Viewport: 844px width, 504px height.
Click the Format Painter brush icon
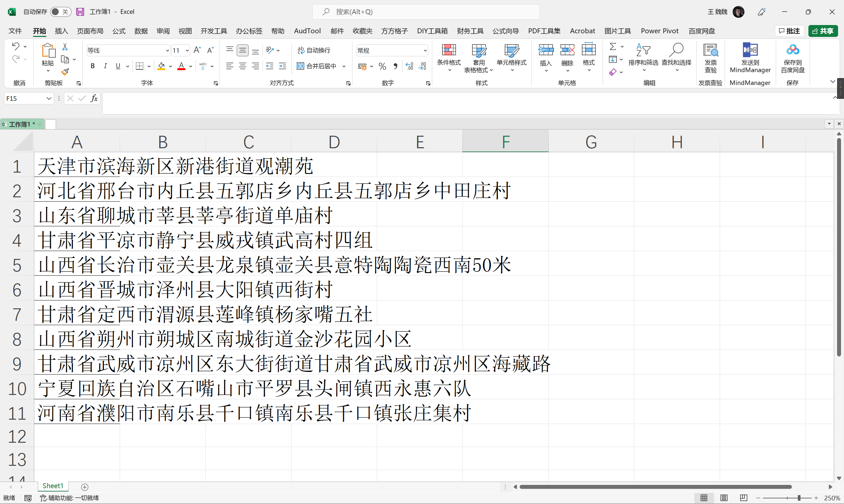[x=65, y=72]
